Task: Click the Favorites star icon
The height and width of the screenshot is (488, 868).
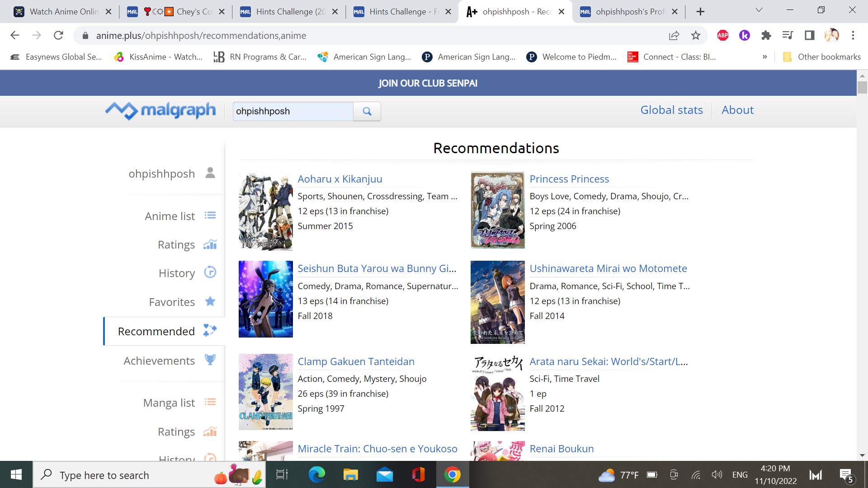Action: [x=210, y=301]
